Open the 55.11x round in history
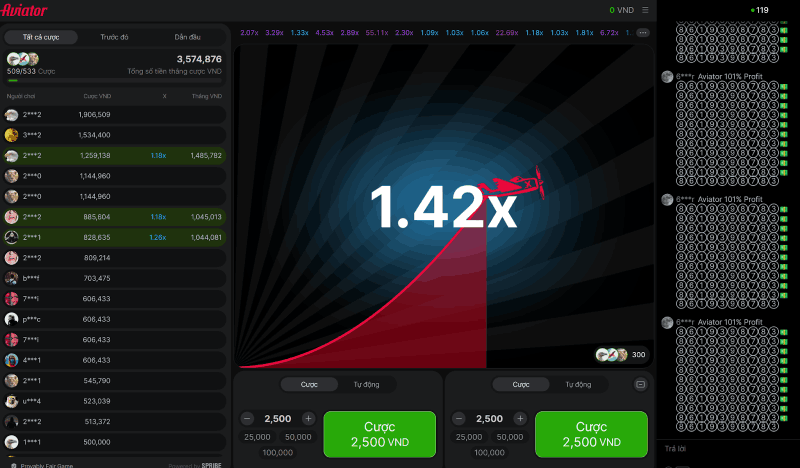 pos(377,33)
